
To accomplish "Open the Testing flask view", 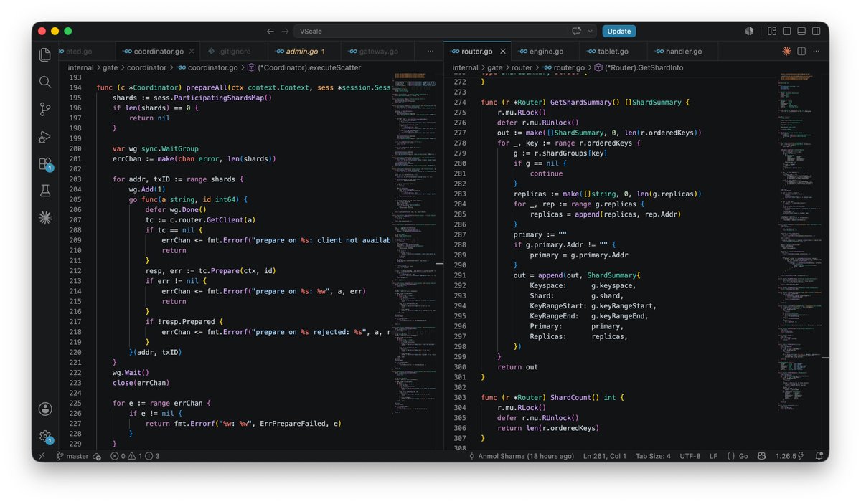I will coord(45,191).
